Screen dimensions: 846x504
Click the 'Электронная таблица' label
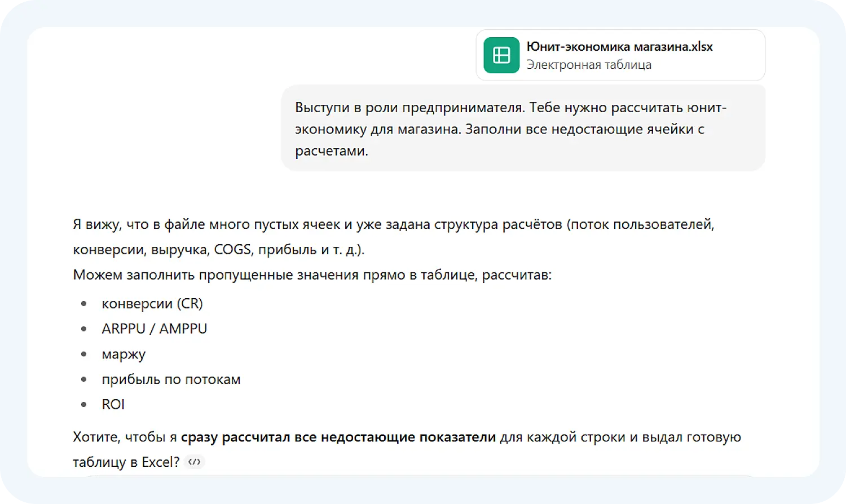pyautogui.click(x=589, y=64)
